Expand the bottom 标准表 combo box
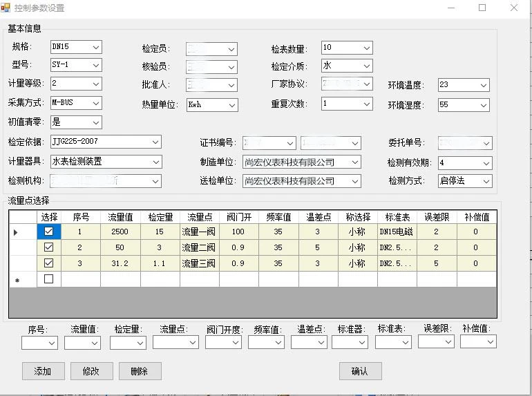 393,342
